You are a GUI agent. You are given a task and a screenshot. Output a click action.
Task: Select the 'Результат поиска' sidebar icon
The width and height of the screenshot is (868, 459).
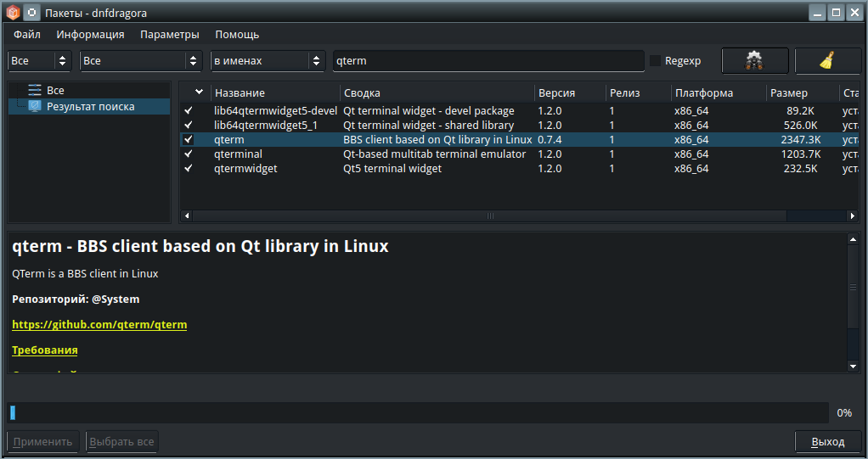tap(35, 106)
